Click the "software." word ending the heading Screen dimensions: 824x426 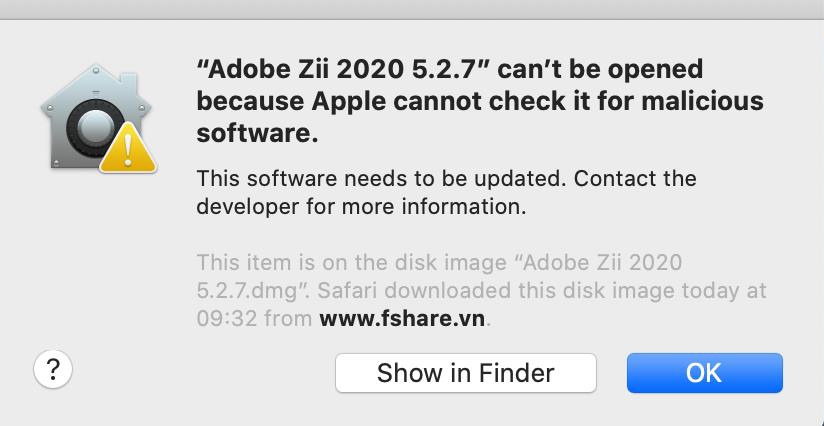257,132
